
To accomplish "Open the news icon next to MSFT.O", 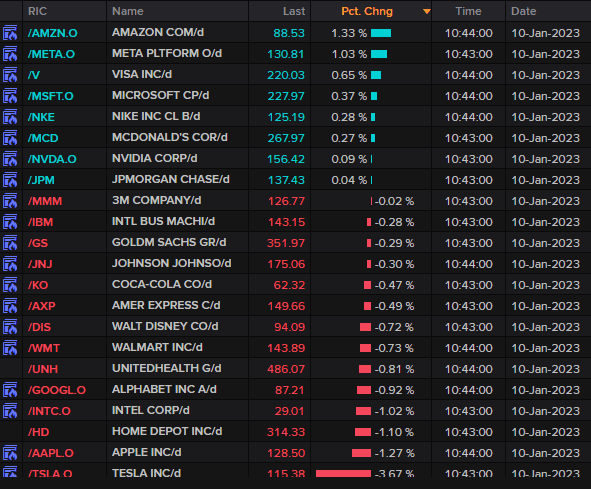I will coord(10,96).
